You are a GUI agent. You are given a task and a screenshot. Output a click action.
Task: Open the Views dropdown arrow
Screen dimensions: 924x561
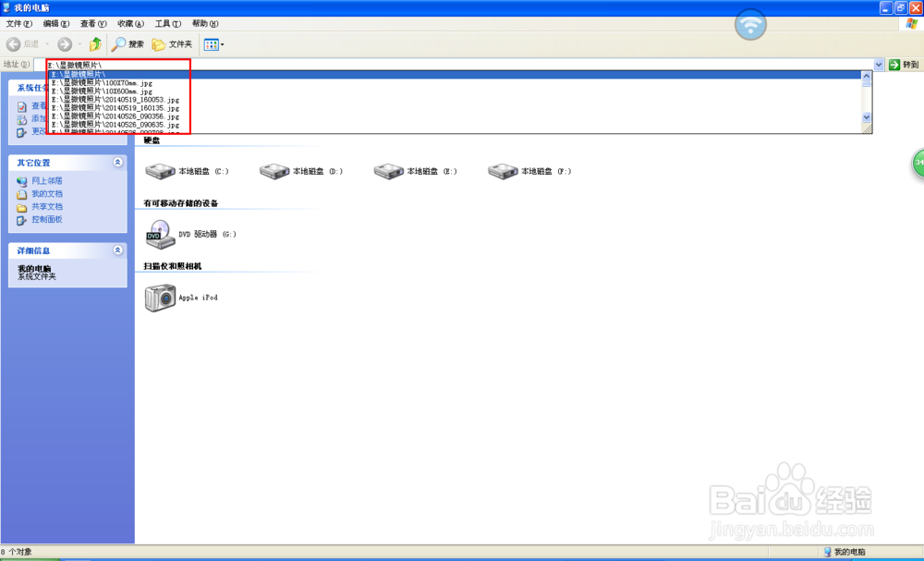click(222, 44)
